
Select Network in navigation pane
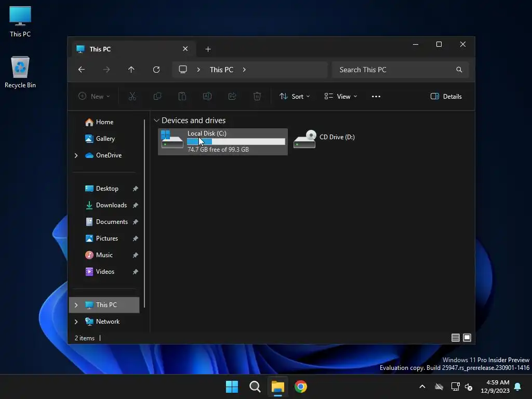[108, 321]
